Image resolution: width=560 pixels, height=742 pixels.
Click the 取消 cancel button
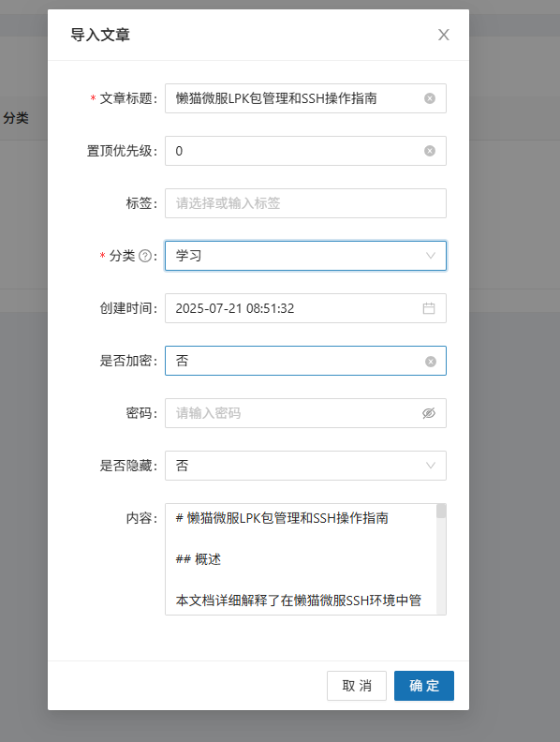pyautogui.click(x=357, y=686)
